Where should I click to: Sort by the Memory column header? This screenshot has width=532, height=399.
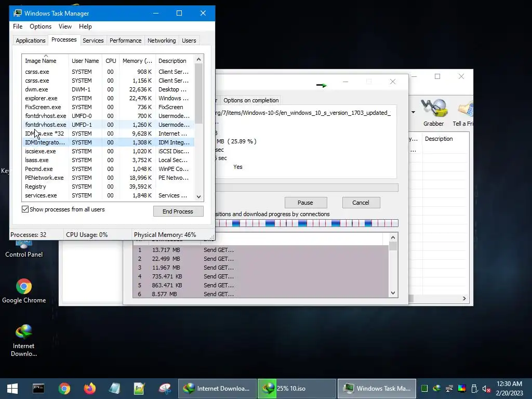137,61
